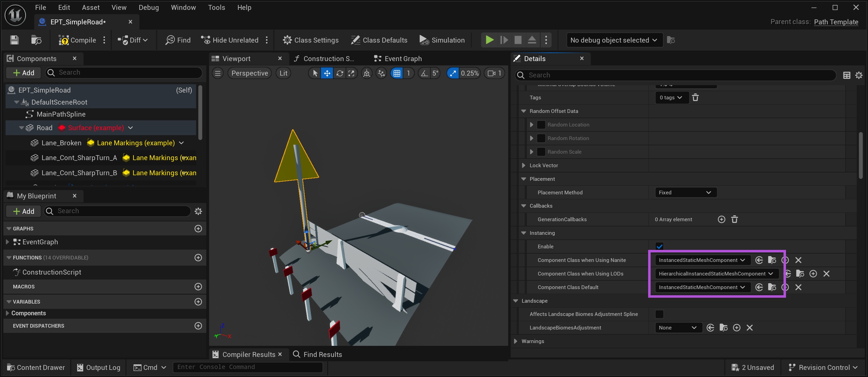Click trash icon to clear GenerationCallbacks array
The height and width of the screenshot is (377, 868).
point(734,220)
